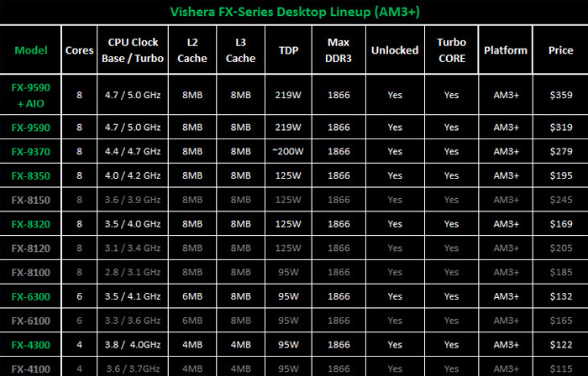Click the 2.8 / 3.1 GHz clock cell
588x376 pixels.
tap(133, 272)
